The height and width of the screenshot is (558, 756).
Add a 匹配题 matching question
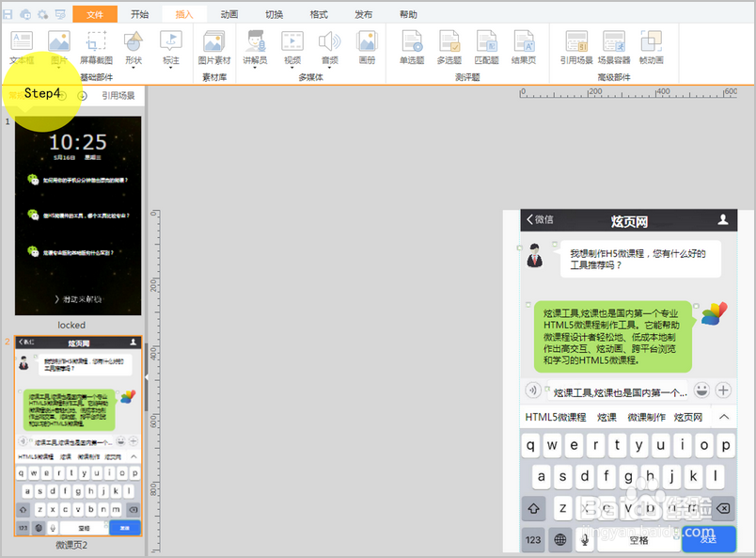point(486,47)
